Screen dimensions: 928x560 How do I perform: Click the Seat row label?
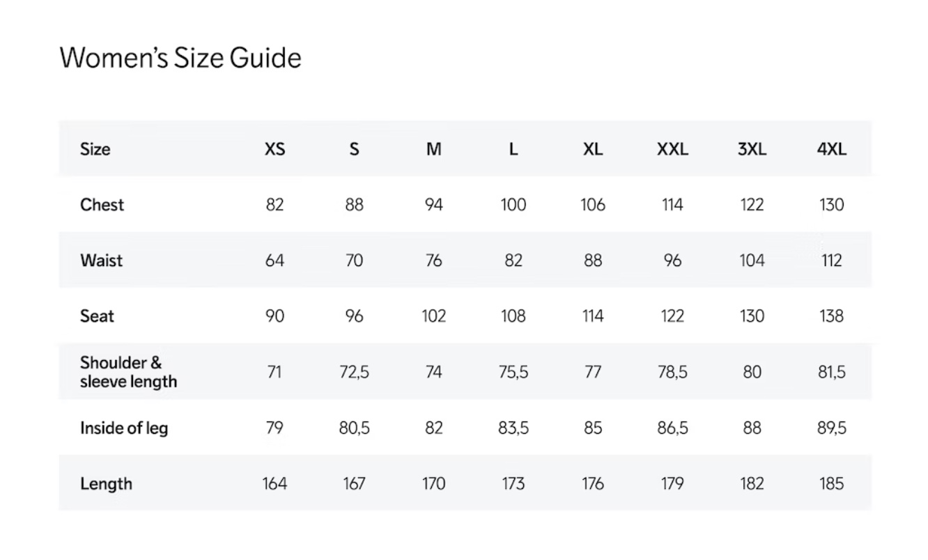pos(97,316)
